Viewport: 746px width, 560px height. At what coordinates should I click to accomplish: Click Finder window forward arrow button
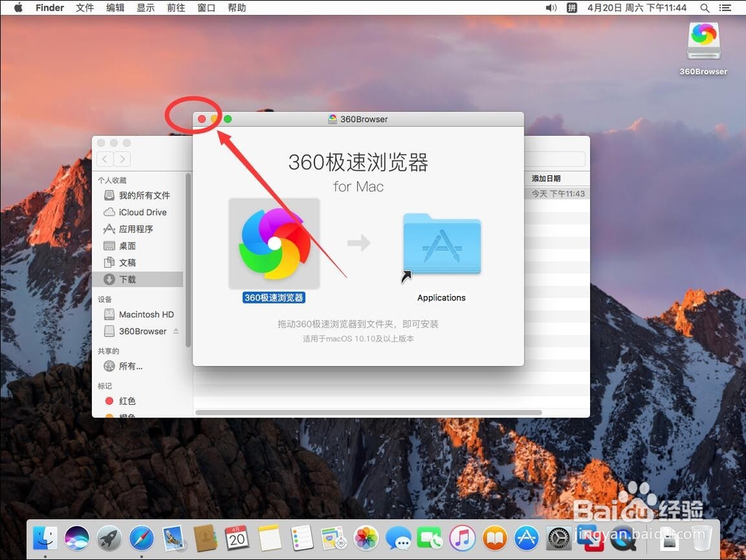(x=122, y=159)
